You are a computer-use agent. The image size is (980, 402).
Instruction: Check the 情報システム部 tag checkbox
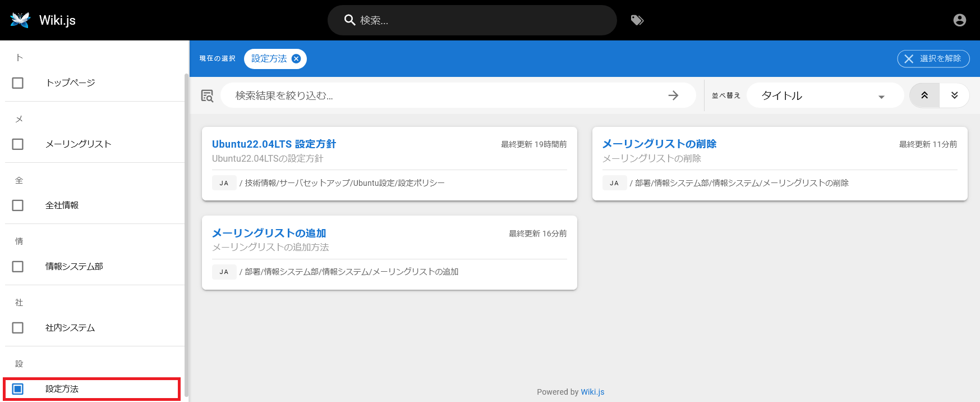18,266
